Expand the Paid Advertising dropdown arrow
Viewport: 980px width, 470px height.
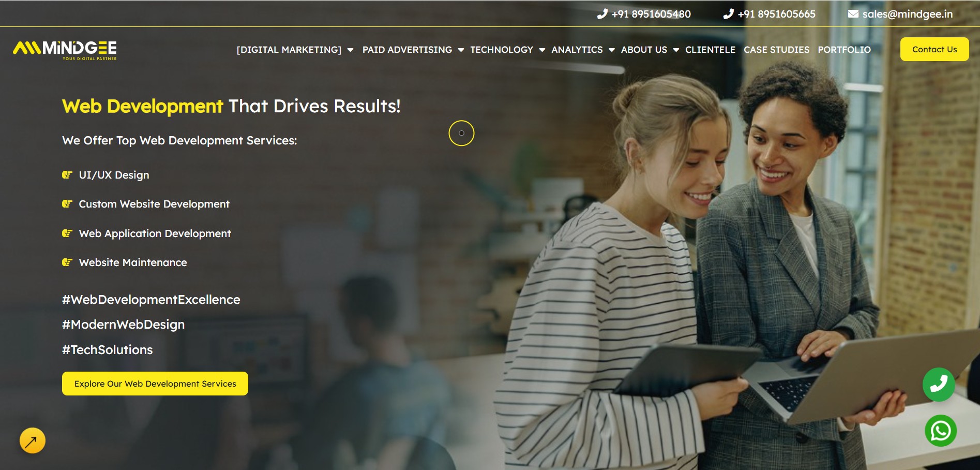(461, 50)
